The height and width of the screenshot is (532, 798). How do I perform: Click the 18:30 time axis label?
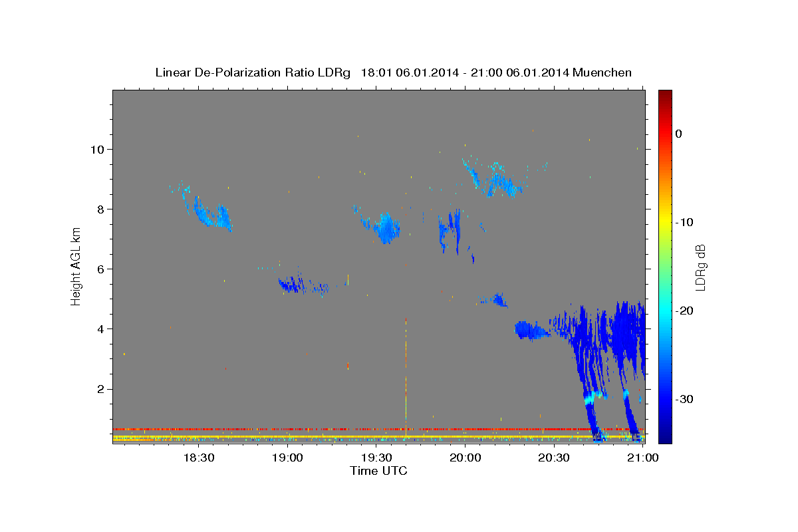tap(198, 458)
